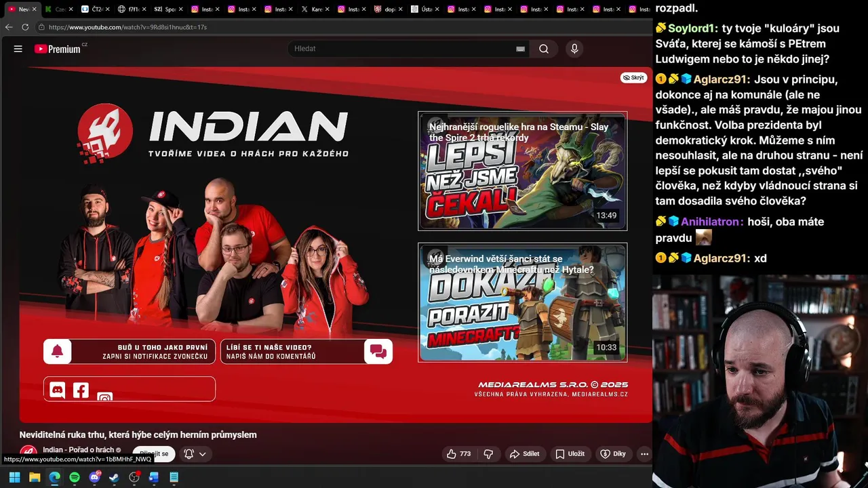The width and height of the screenshot is (868, 488).
Task: Share the video via Sdílet
Action: coord(524,454)
